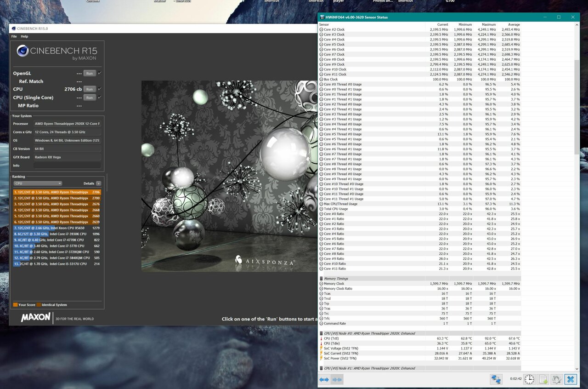Open HWiNFO sensor settings gear icon
Screen dimensions: 588x389
[556, 379]
